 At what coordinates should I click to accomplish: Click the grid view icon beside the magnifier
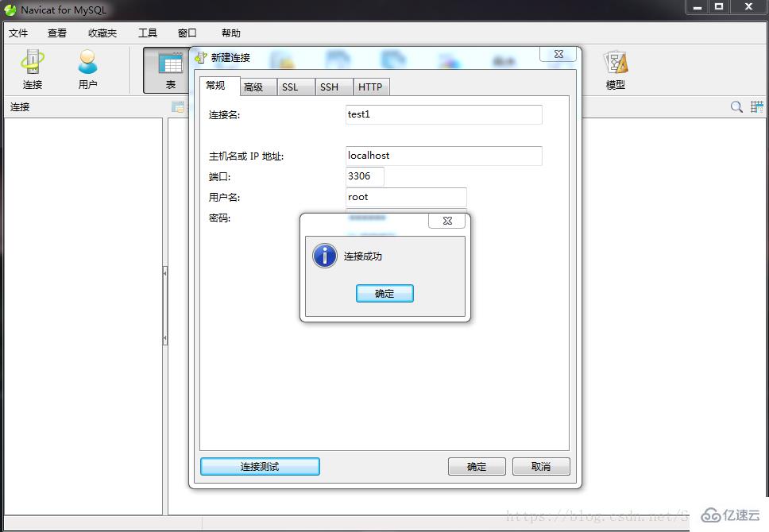pyautogui.click(x=755, y=106)
